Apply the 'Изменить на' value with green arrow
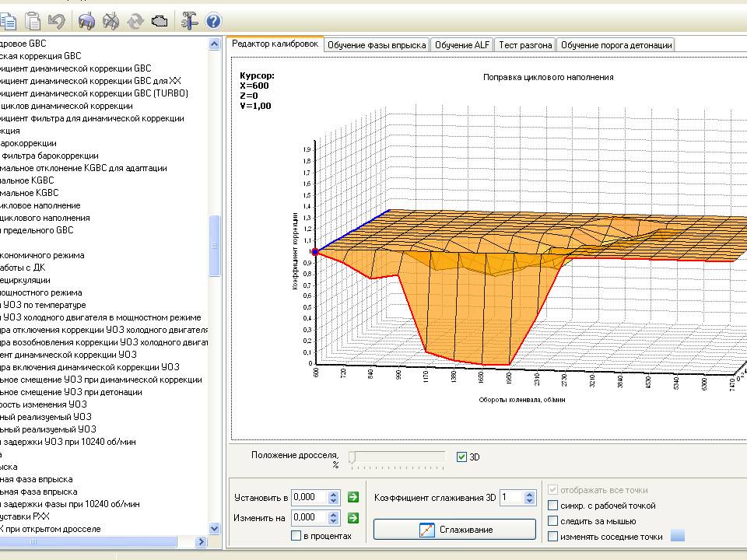747x560 pixels. [x=353, y=518]
